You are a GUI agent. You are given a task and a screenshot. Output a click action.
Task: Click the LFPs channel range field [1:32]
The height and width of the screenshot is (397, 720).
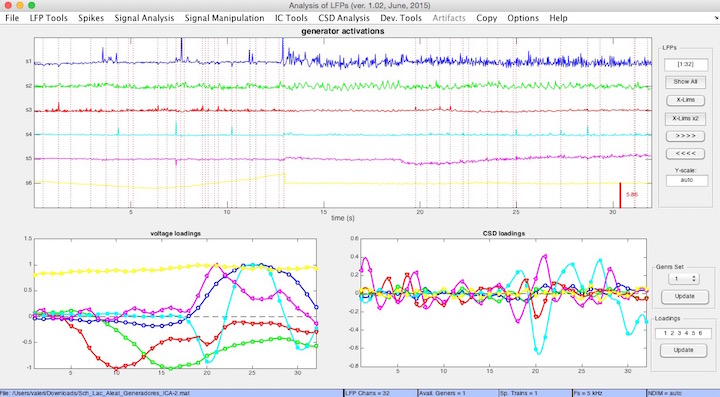point(686,65)
